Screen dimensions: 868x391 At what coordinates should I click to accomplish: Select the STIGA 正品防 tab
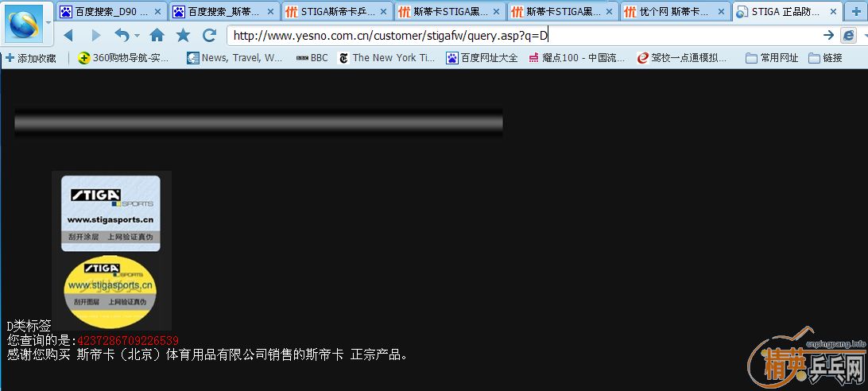pyautogui.click(x=789, y=12)
